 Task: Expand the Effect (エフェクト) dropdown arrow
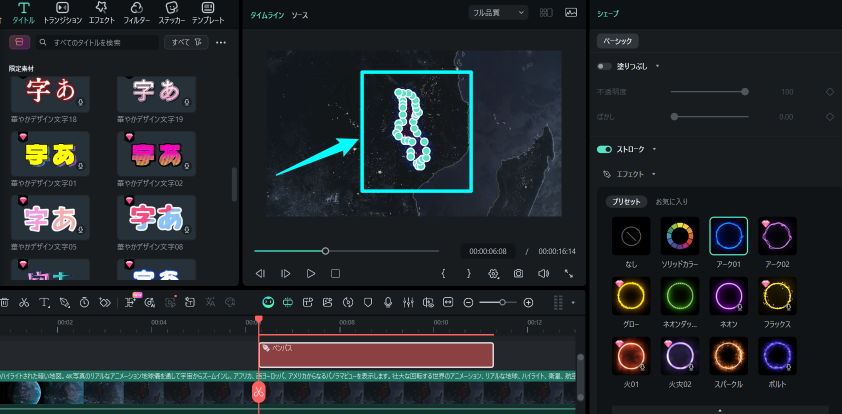[x=654, y=173]
